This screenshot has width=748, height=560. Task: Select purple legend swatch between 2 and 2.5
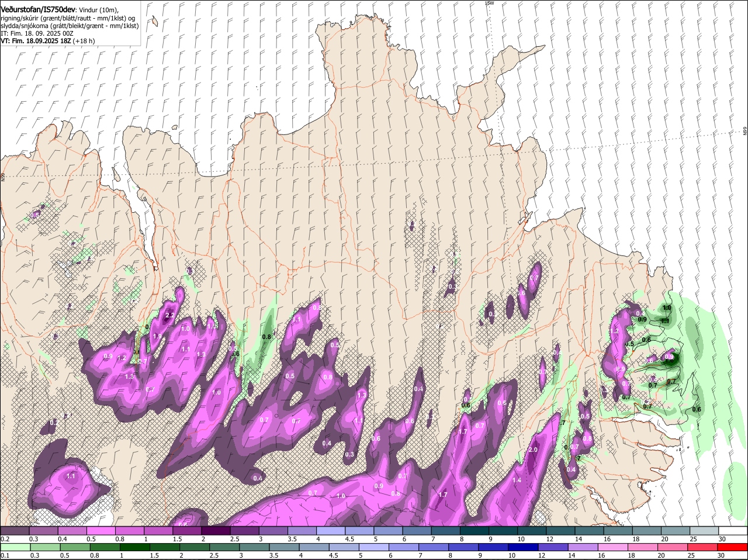(x=216, y=531)
